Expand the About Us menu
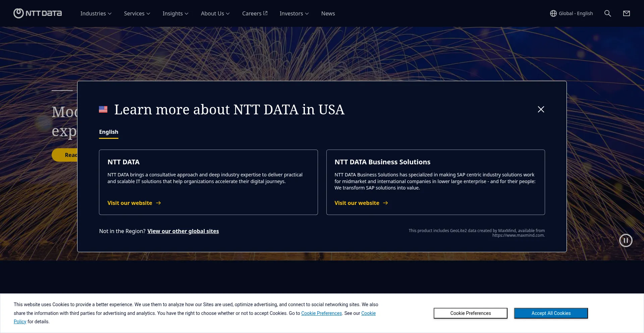 215,13
